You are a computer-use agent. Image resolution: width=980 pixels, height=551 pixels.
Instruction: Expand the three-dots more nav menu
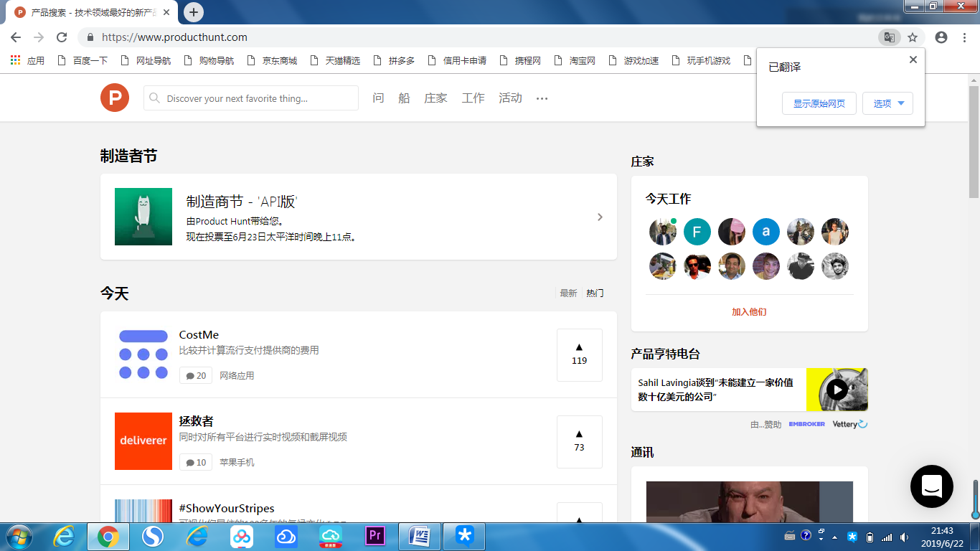pyautogui.click(x=542, y=98)
